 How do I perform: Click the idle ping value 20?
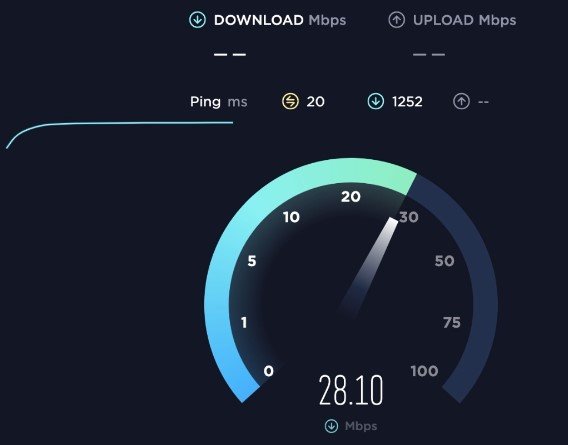[316, 102]
